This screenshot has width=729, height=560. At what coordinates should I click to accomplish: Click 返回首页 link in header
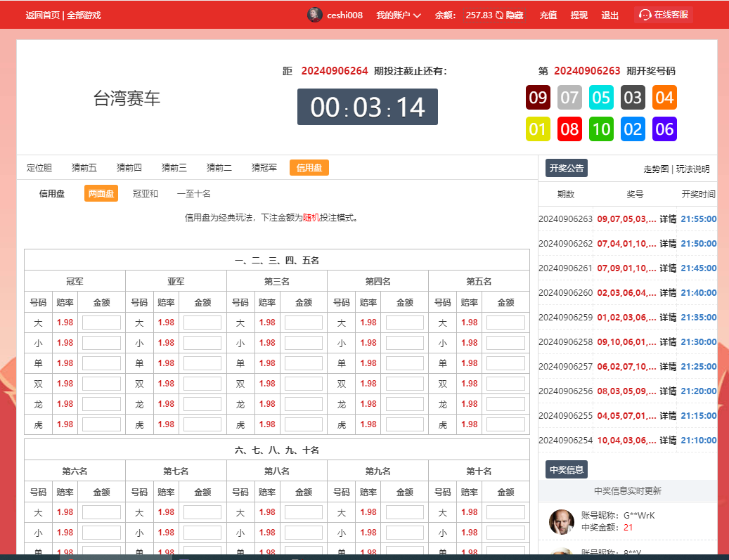42,15
